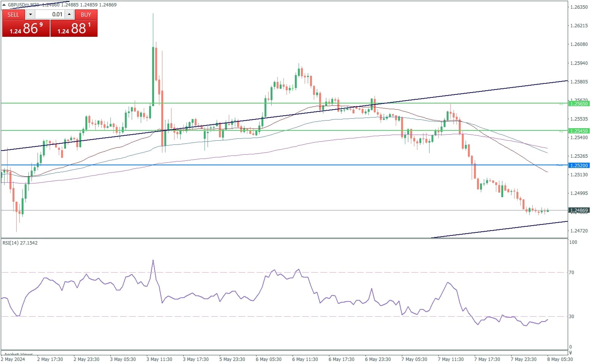
Task: Focus the 0.01 lot volume field
Action: click(x=50, y=14)
